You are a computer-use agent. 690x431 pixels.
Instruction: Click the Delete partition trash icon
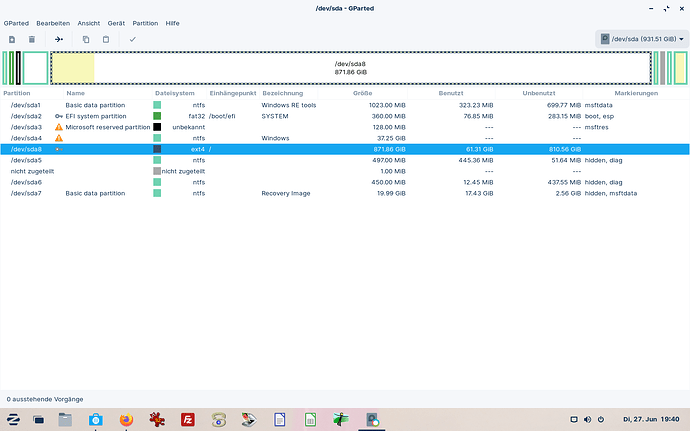coord(32,39)
